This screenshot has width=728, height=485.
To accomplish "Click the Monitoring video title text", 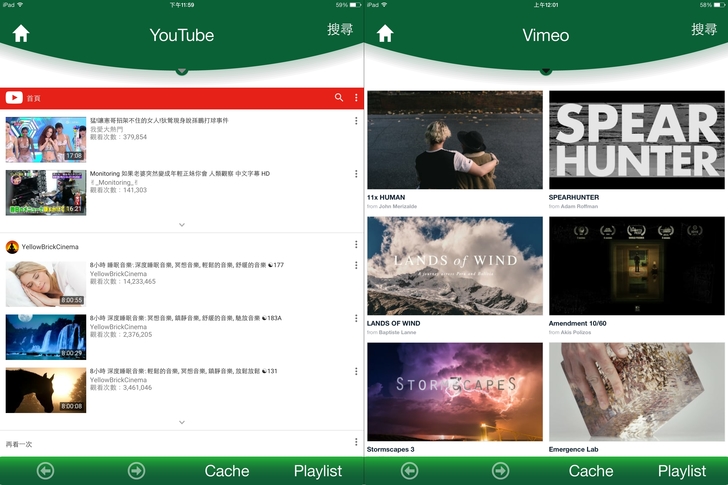I will coord(180,174).
